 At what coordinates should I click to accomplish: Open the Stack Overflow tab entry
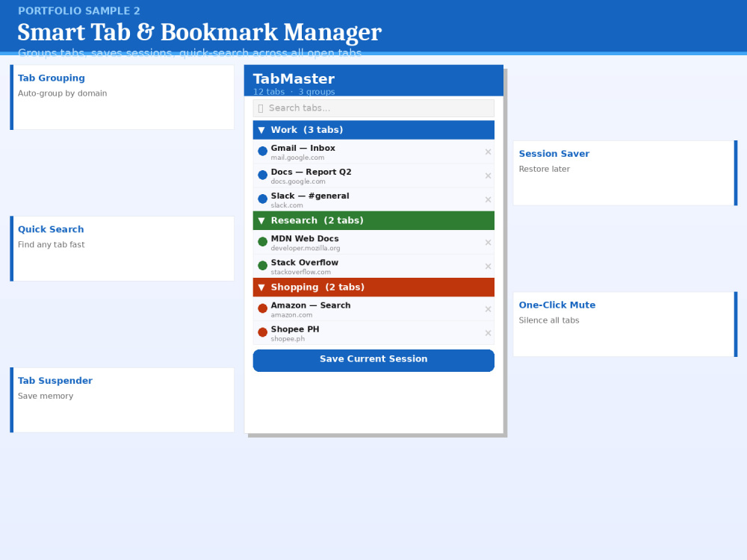click(x=373, y=267)
